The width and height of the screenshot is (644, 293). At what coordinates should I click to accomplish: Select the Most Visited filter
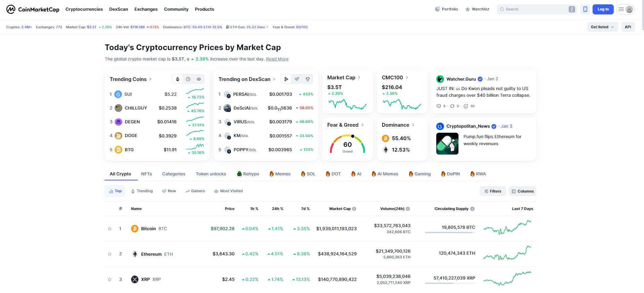point(229,191)
